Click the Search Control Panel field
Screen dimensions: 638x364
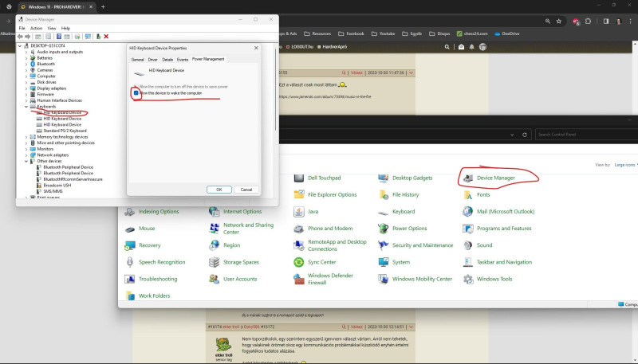click(x=586, y=135)
